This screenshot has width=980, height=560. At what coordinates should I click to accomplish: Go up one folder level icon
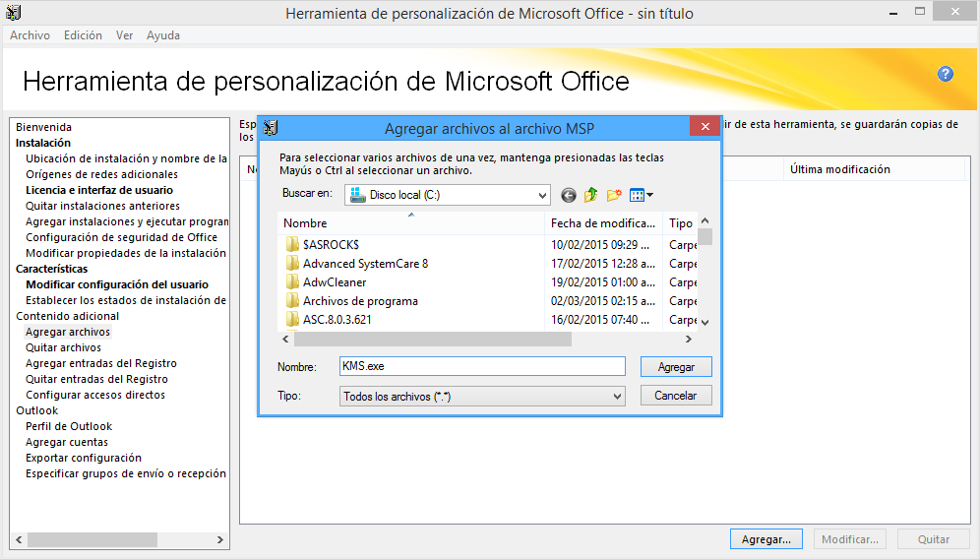[x=590, y=196]
